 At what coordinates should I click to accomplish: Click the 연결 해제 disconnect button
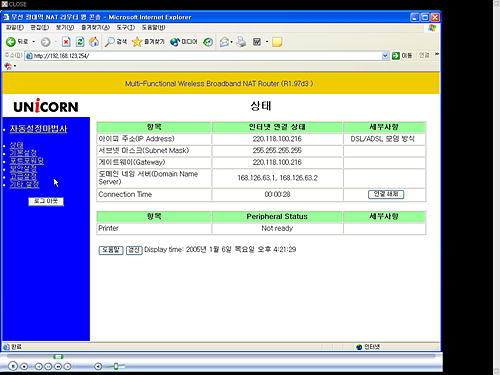click(386, 194)
